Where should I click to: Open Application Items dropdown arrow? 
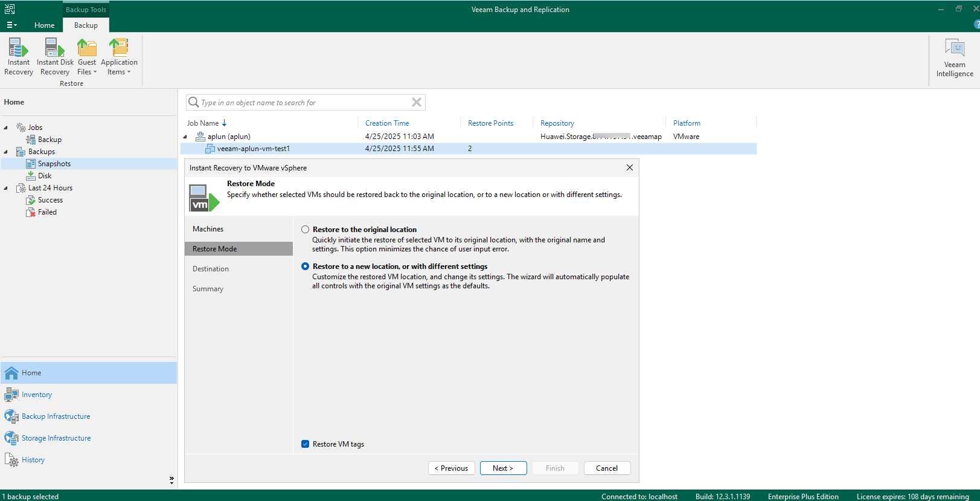[x=129, y=72]
